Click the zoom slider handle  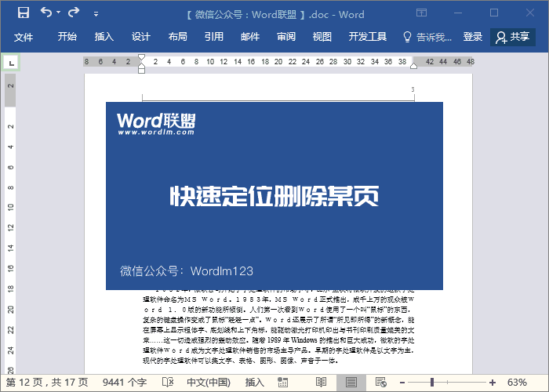tap(432, 383)
